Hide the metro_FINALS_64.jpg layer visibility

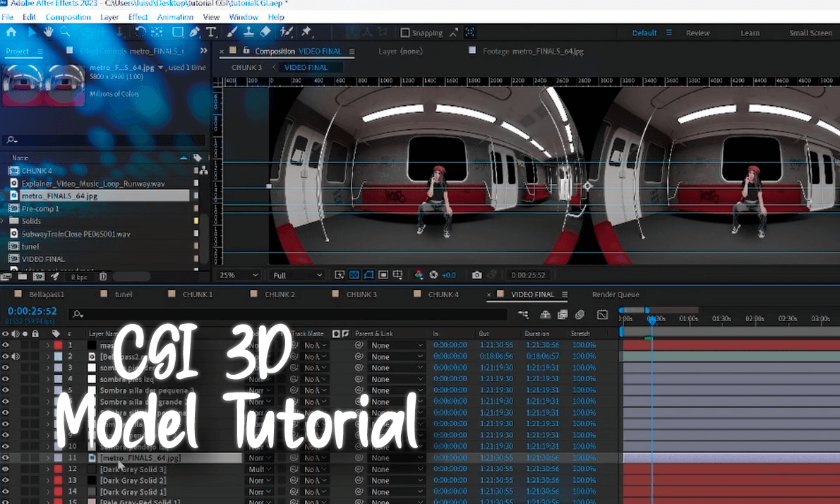tap(6, 457)
